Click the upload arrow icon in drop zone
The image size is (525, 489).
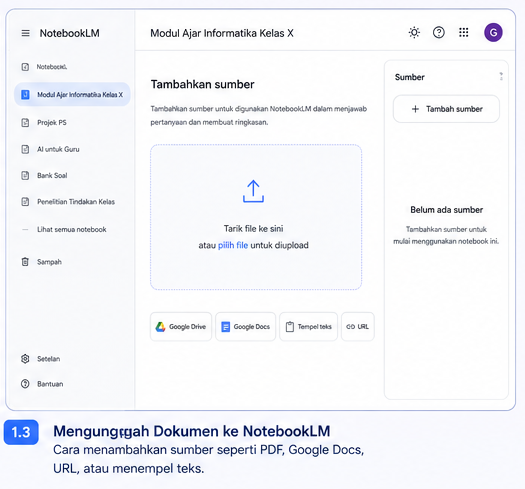pyautogui.click(x=253, y=191)
